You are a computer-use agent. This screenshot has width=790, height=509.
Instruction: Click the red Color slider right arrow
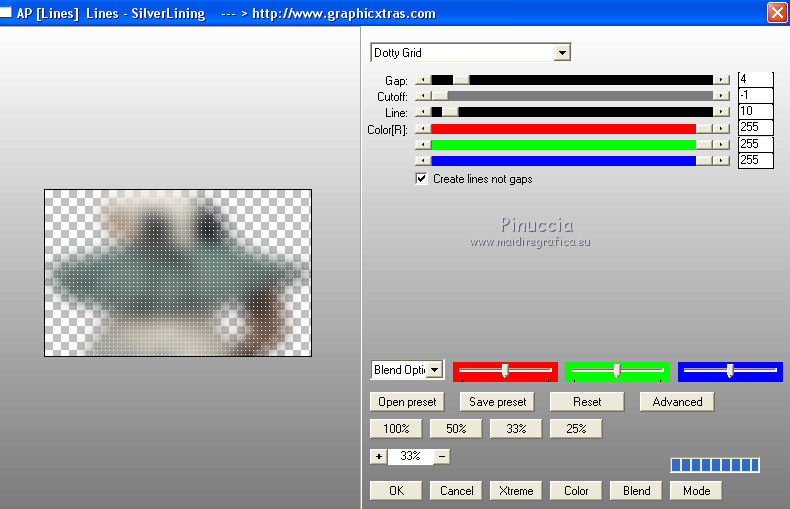click(721, 129)
